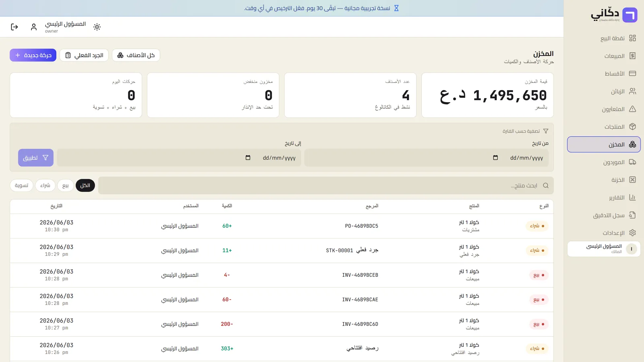The width and height of the screenshot is (644, 362).
Task: Click the search magnifier icon
Action: pos(546,185)
